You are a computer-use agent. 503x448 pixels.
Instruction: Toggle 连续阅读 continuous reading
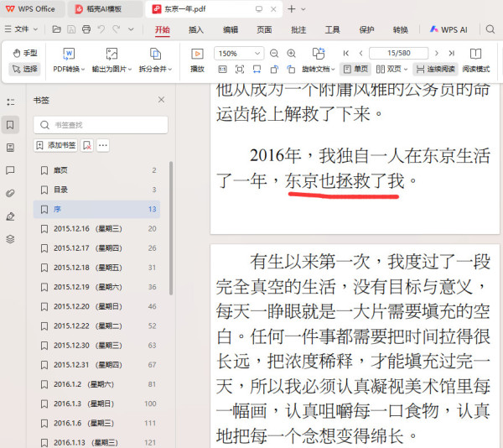pyautogui.click(x=435, y=69)
